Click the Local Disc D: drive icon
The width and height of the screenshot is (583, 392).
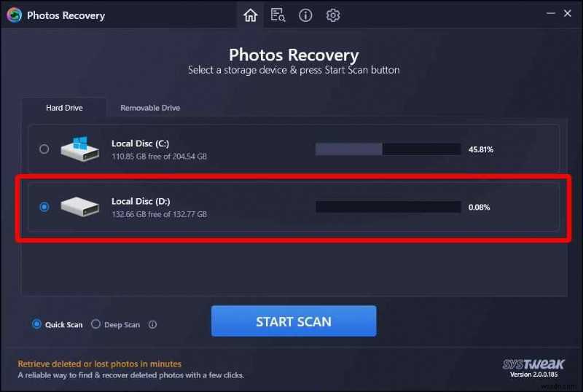coord(80,206)
